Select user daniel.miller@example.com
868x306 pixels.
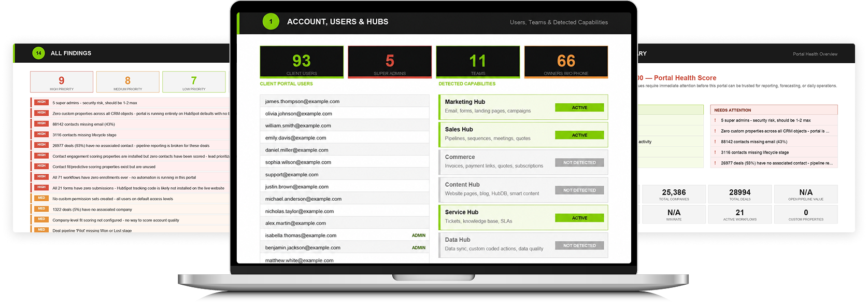pyautogui.click(x=345, y=150)
